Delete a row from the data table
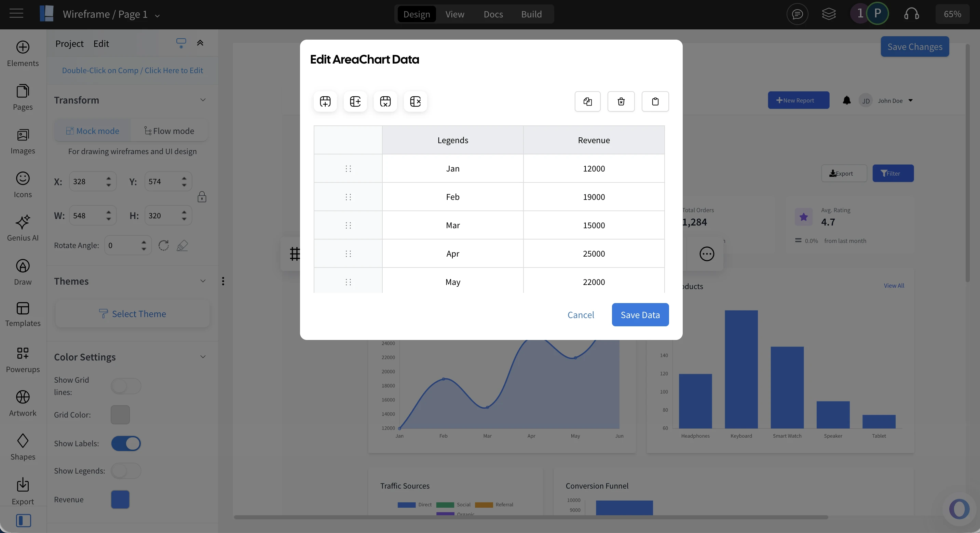 [x=385, y=101]
